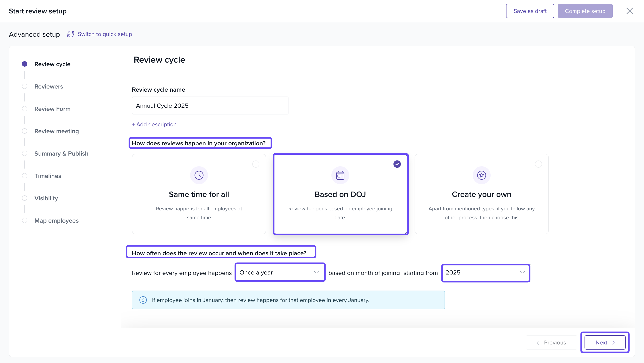Close the review setup with the X icon
This screenshot has width=644, height=363.
pyautogui.click(x=629, y=11)
